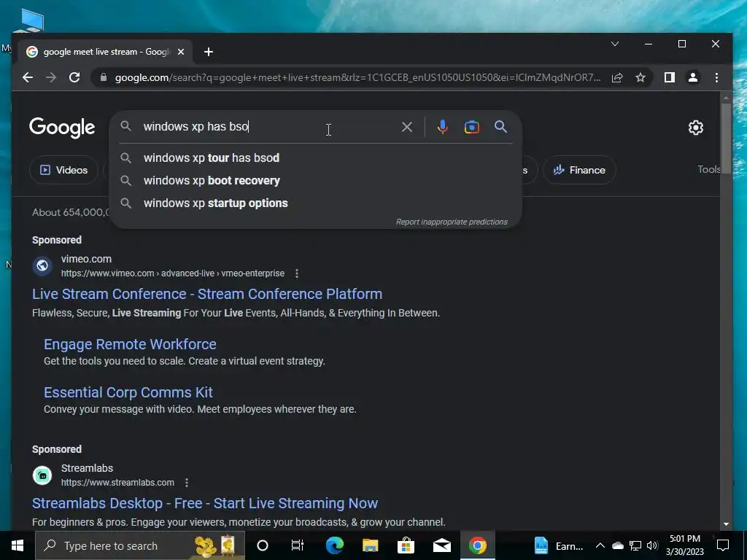View site information padlock icon

pos(103,77)
